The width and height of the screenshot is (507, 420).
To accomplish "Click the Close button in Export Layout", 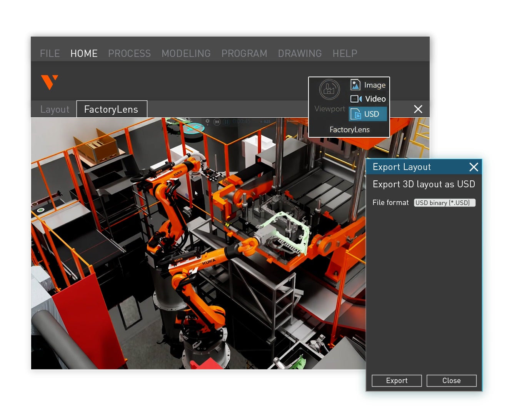I will [x=452, y=380].
